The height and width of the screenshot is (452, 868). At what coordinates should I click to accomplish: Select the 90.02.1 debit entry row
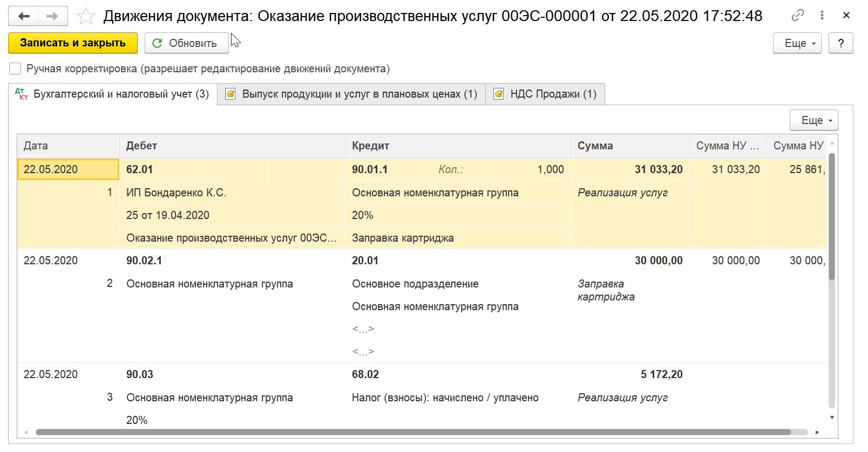[x=144, y=261]
